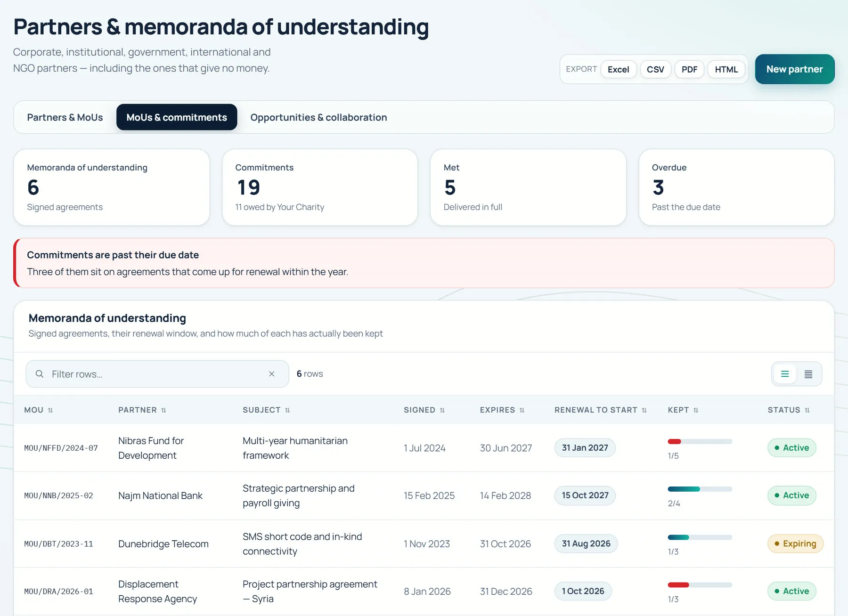
Task: Open the Met stat card
Action: [528, 187]
